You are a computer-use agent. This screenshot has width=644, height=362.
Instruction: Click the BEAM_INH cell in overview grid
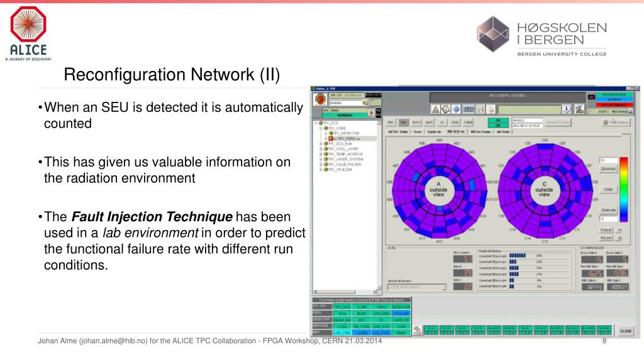[341, 320]
